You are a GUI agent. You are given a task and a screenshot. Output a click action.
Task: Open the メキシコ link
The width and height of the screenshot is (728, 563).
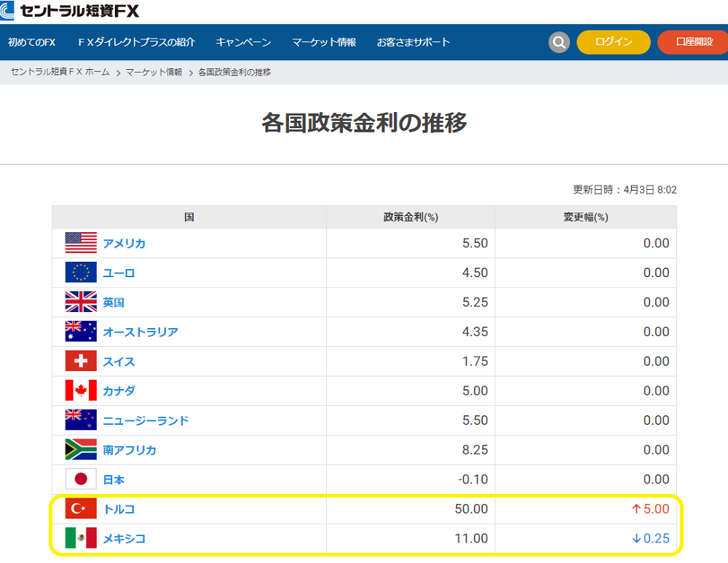click(x=124, y=539)
